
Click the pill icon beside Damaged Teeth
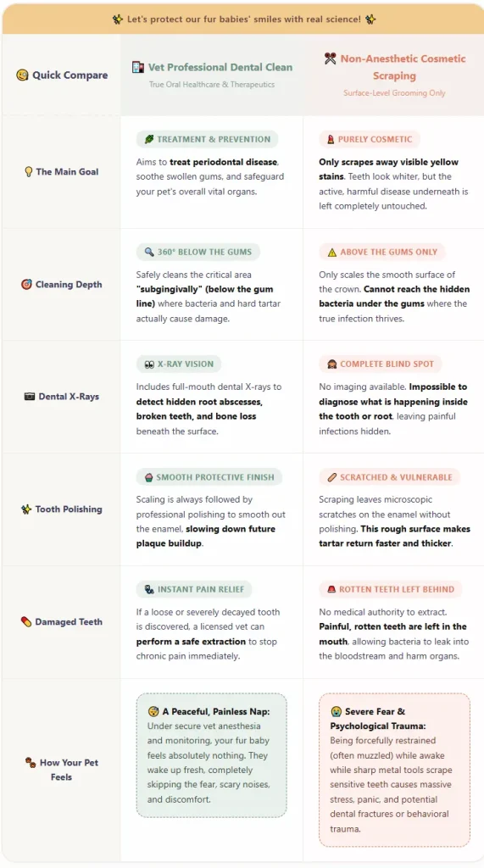click(x=26, y=621)
